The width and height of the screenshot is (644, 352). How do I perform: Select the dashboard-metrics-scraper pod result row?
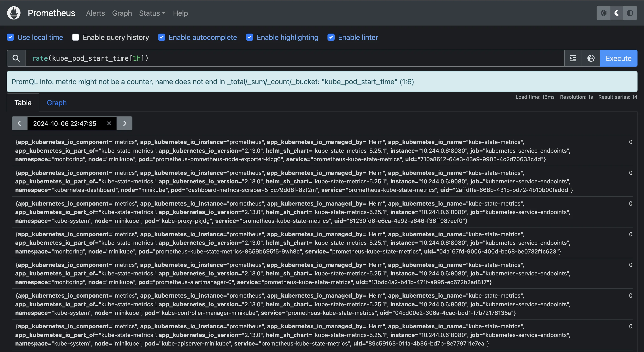click(x=322, y=181)
